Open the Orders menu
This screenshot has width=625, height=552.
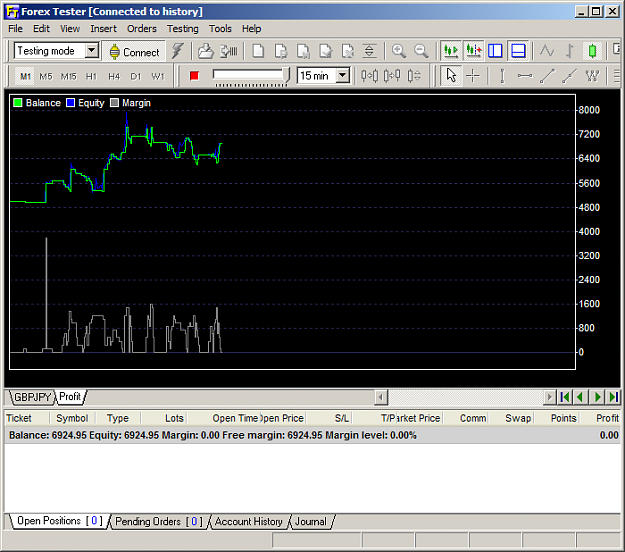tap(142, 29)
